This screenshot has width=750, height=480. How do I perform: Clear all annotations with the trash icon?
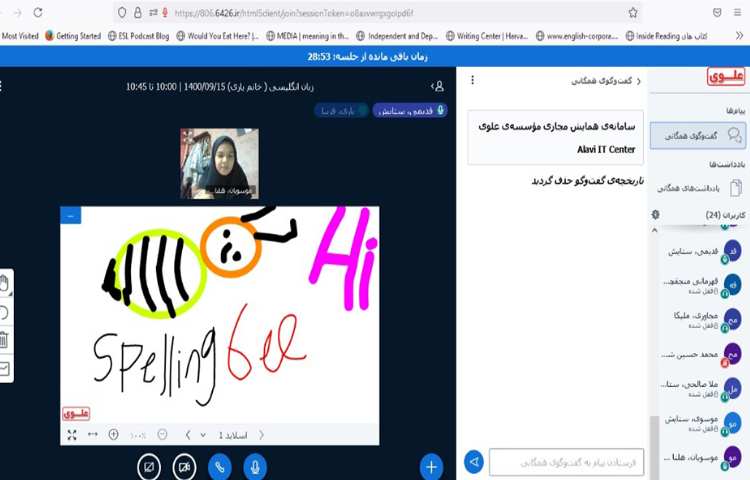tap(3, 340)
